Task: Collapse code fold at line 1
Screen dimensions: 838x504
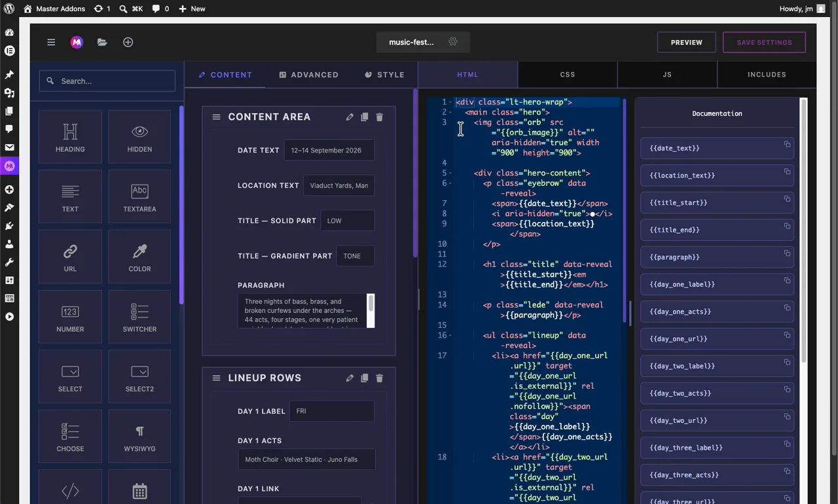Action: [450, 102]
